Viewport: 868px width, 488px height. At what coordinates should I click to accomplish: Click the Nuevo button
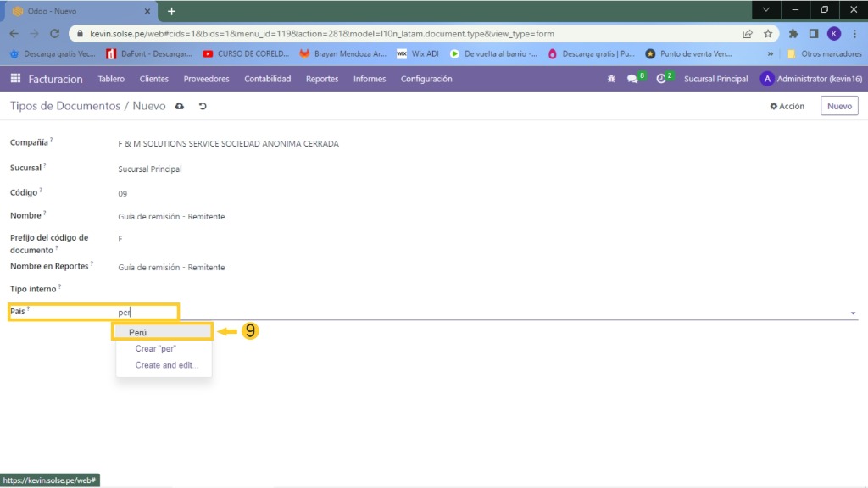point(838,107)
